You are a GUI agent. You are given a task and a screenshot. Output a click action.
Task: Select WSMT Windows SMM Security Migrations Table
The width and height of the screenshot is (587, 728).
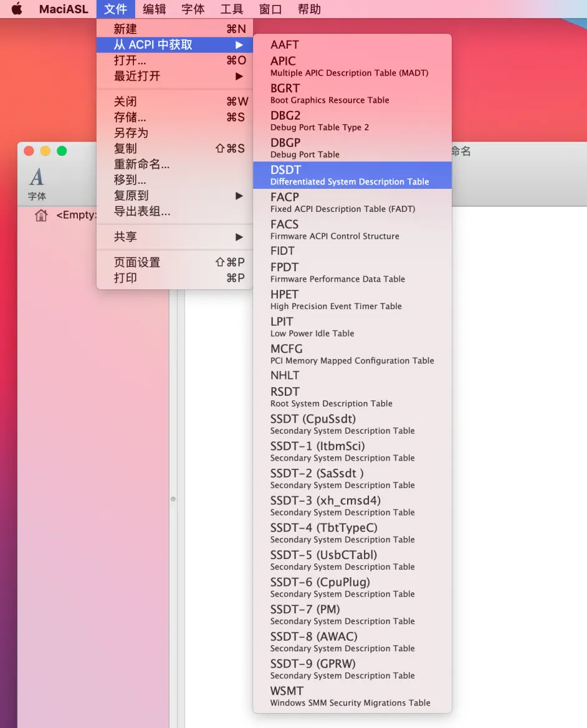tap(352, 696)
